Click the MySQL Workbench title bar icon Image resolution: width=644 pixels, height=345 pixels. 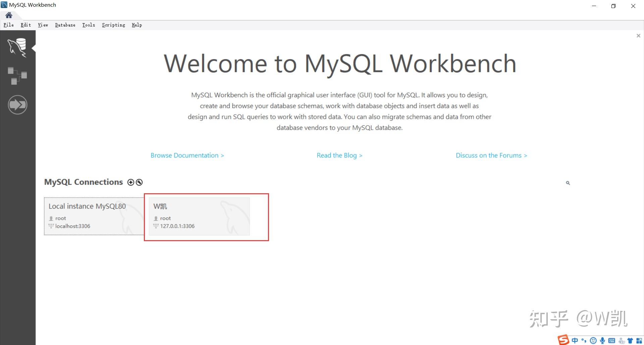[x=4, y=5]
